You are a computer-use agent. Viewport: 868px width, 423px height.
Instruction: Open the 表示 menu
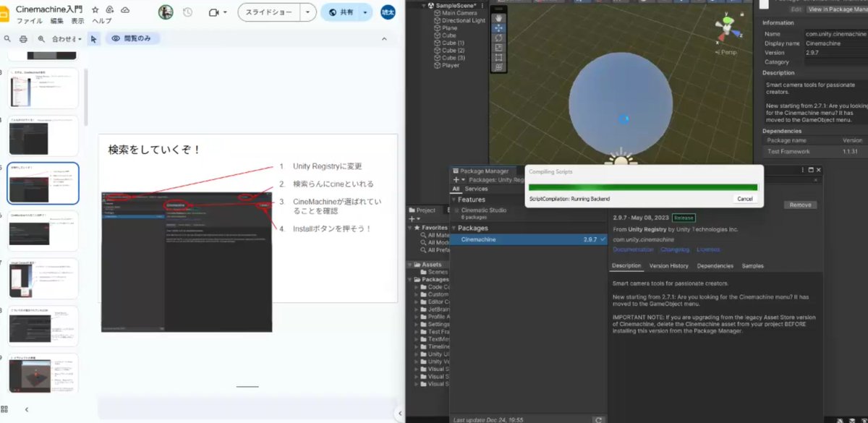tap(78, 21)
